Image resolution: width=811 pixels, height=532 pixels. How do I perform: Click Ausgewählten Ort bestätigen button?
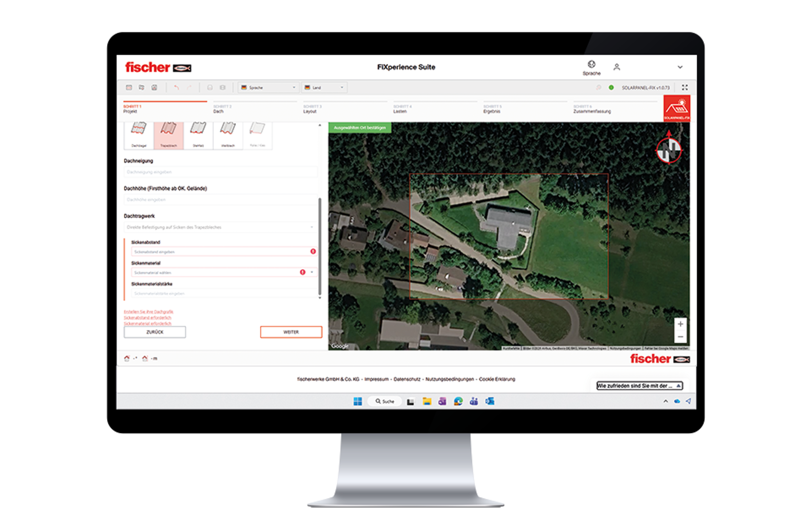pos(360,128)
